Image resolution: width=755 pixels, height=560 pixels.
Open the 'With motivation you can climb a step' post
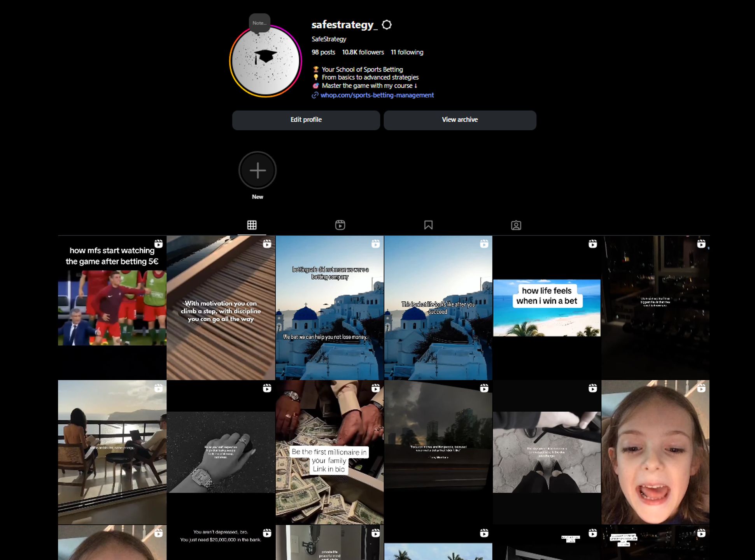[221, 308]
